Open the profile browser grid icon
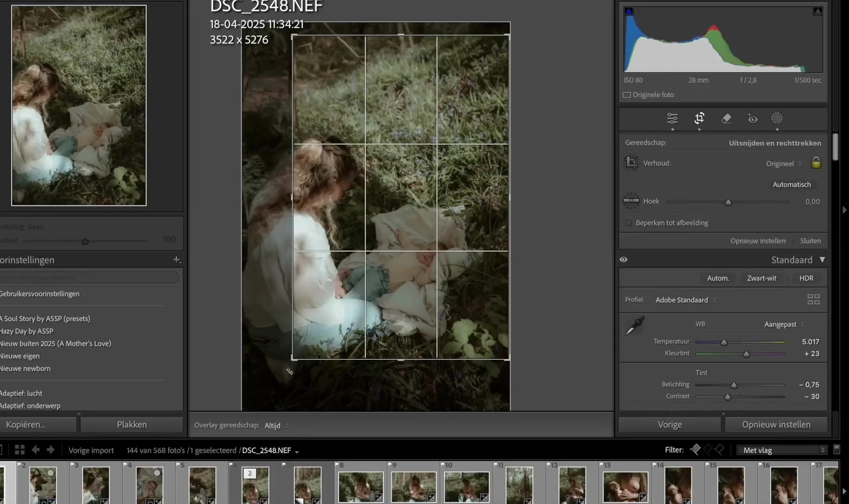This screenshot has width=849, height=504. pos(813,300)
